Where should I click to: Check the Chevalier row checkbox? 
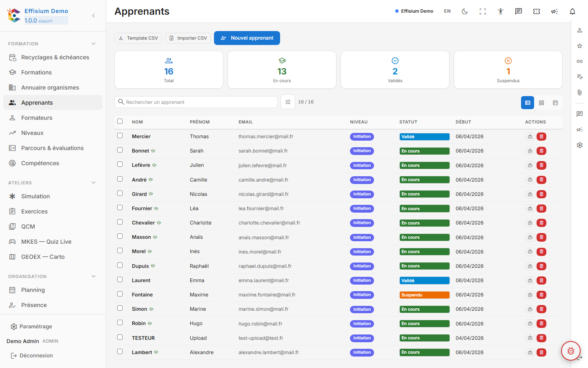point(120,222)
